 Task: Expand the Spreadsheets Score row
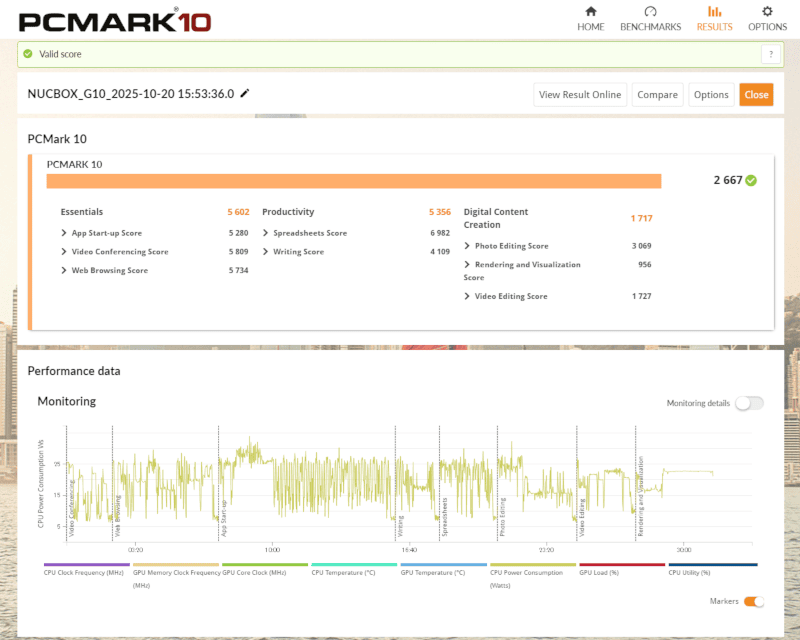tap(266, 233)
